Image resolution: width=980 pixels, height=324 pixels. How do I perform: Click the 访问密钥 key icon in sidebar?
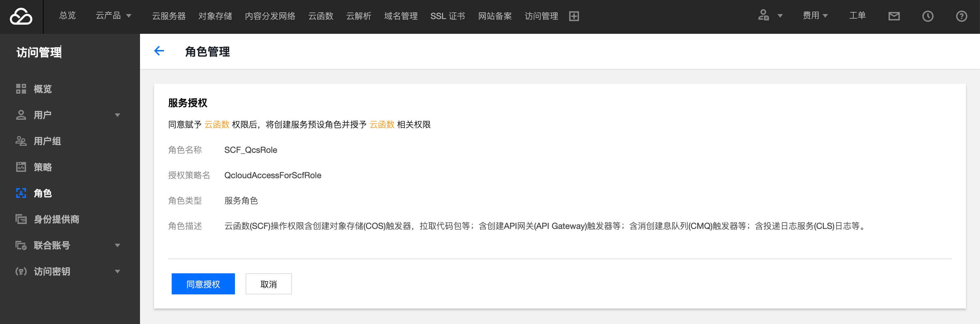[x=21, y=272]
